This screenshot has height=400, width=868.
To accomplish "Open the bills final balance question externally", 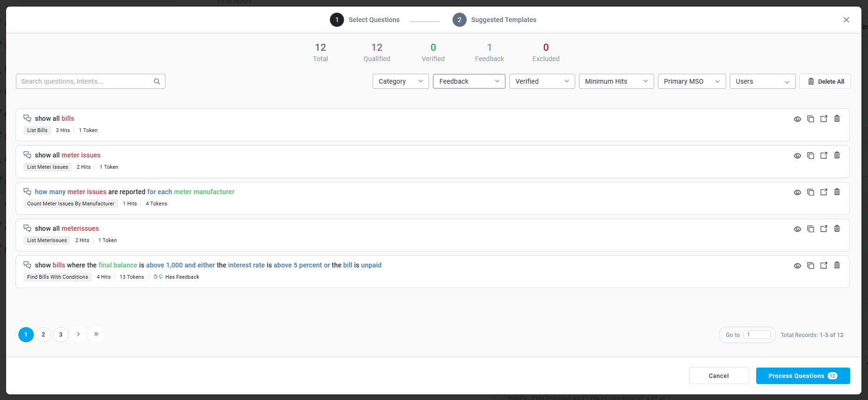I will (824, 266).
